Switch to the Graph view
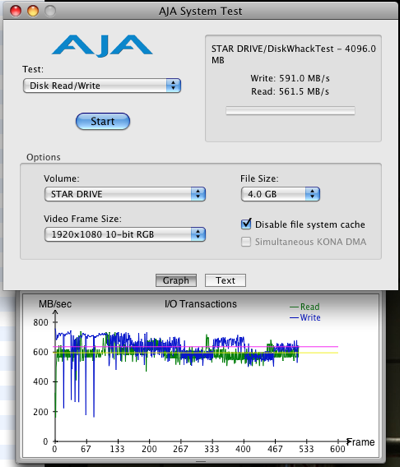Viewport: 400px width, 467px height. point(176,280)
